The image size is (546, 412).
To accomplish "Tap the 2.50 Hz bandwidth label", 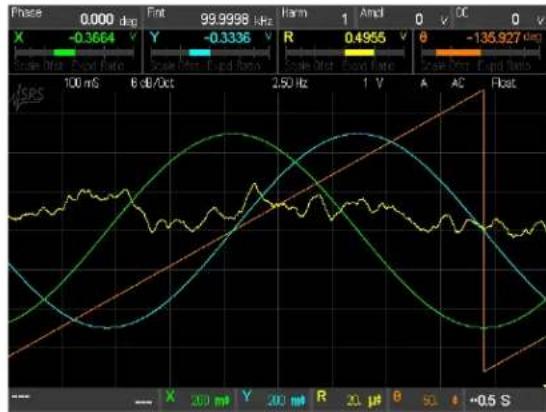I will click(290, 83).
